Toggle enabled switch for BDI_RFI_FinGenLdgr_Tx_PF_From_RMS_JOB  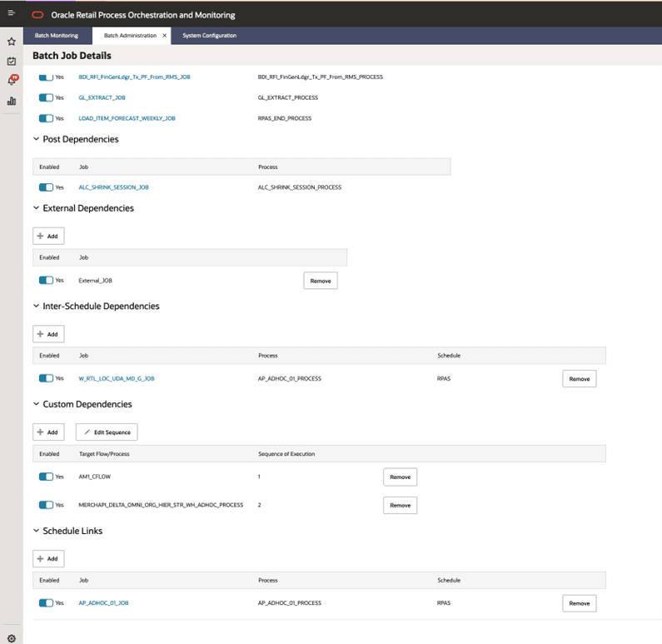coord(46,77)
